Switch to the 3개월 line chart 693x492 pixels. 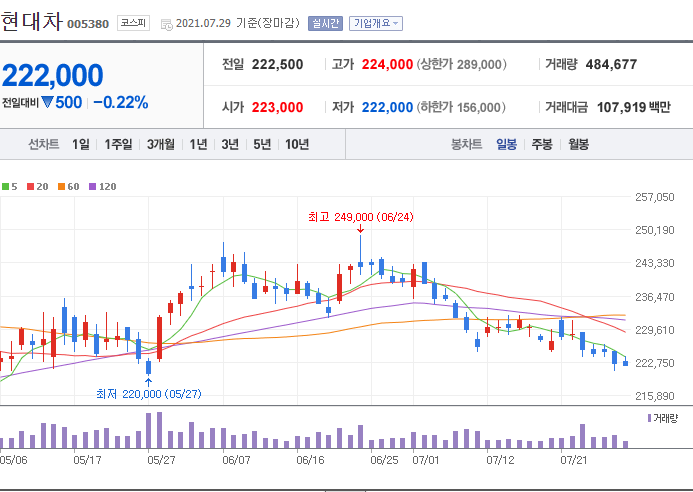[161, 144]
